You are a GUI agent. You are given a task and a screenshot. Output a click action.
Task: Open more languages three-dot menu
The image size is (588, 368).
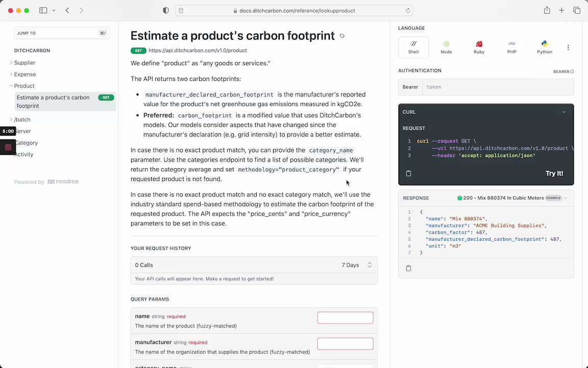[568, 48]
